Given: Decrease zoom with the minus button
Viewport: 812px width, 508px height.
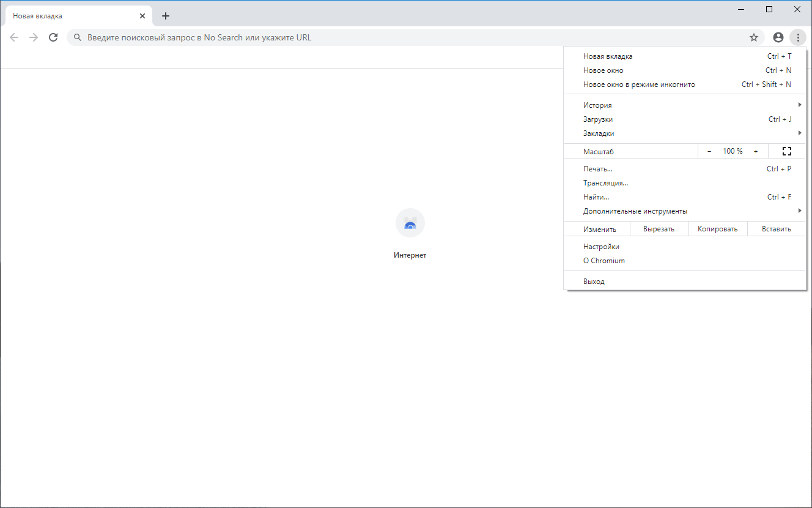Looking at the screenshot, I should click(709, 151).
